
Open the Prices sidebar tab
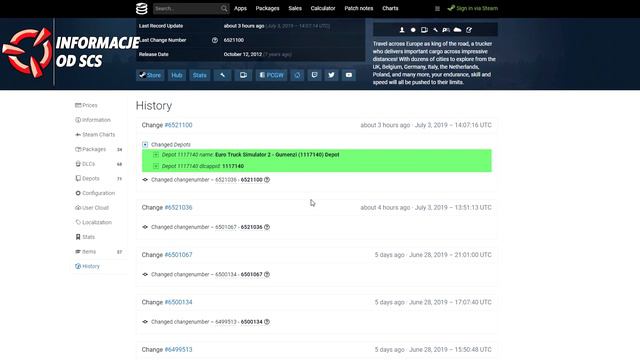click(87, 105)
